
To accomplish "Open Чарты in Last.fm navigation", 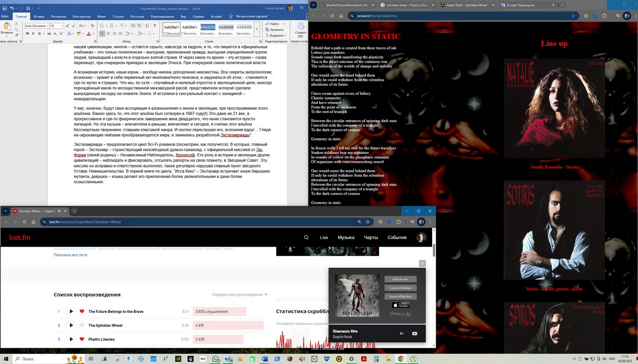I will 371,237.
